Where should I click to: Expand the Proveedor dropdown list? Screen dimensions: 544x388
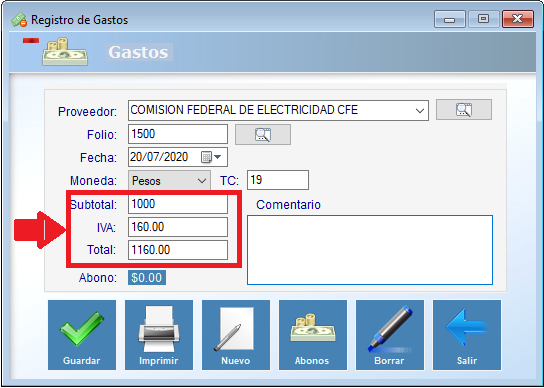(420, 111)
